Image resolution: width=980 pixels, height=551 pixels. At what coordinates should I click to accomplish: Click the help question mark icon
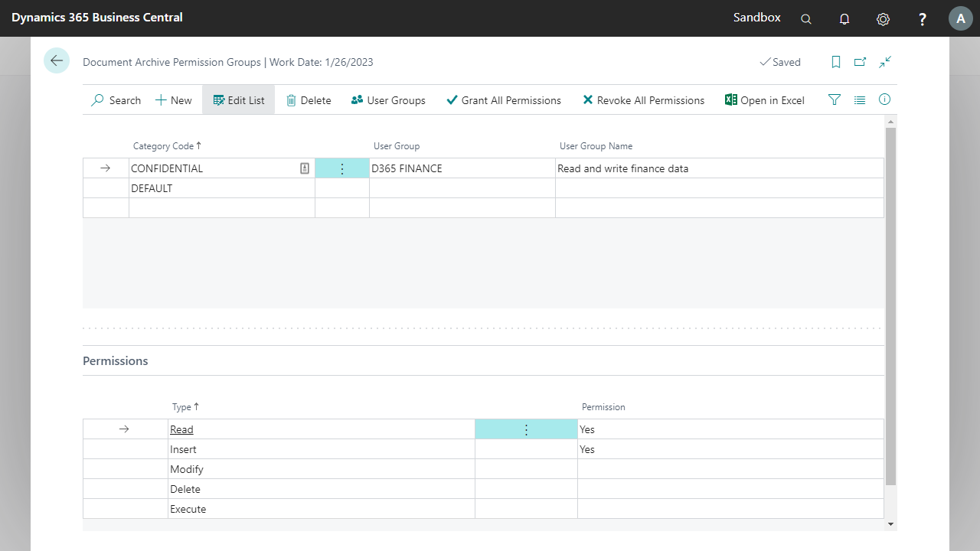(x=923, y=19)
